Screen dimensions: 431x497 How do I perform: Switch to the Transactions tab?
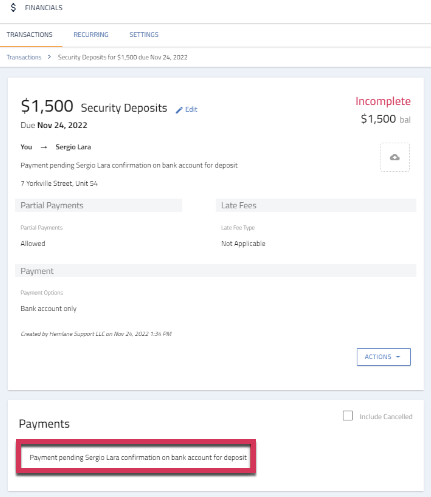(x=29, y=35)
